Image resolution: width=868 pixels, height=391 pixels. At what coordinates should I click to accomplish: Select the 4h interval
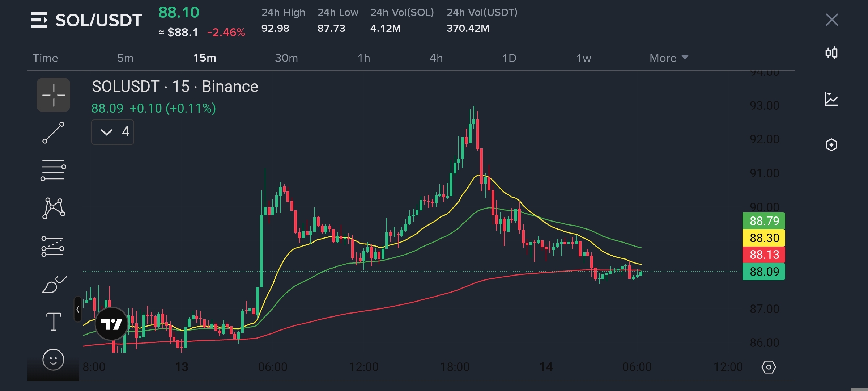(436, 58)
